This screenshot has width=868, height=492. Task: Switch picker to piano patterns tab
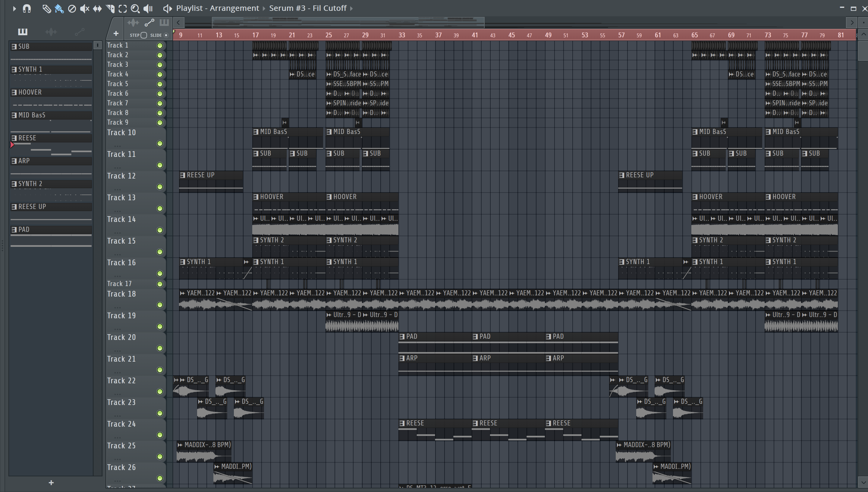click(23, 32)
